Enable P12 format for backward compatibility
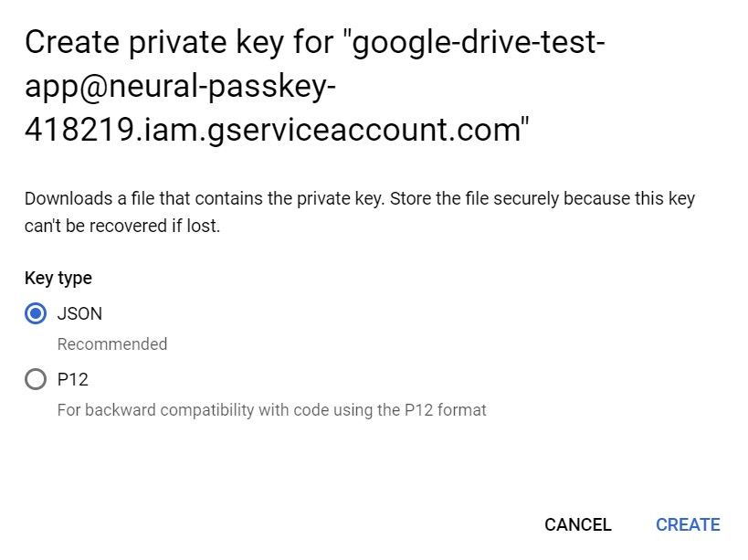This screenshot has width=748, height=560. coord(36,380)
